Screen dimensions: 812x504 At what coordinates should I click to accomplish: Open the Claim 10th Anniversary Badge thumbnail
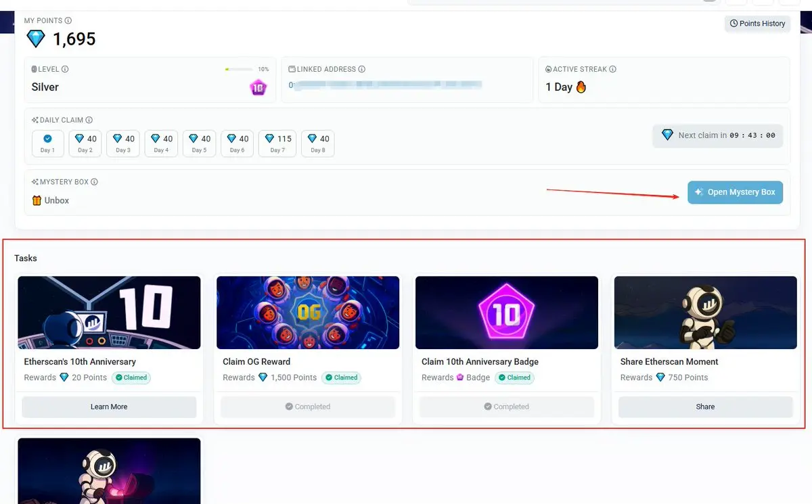coord(507,313)
